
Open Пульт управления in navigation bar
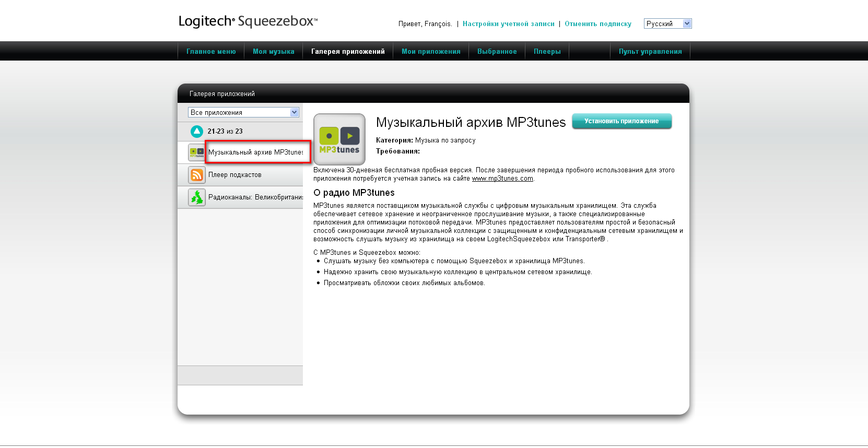(650, 52)
